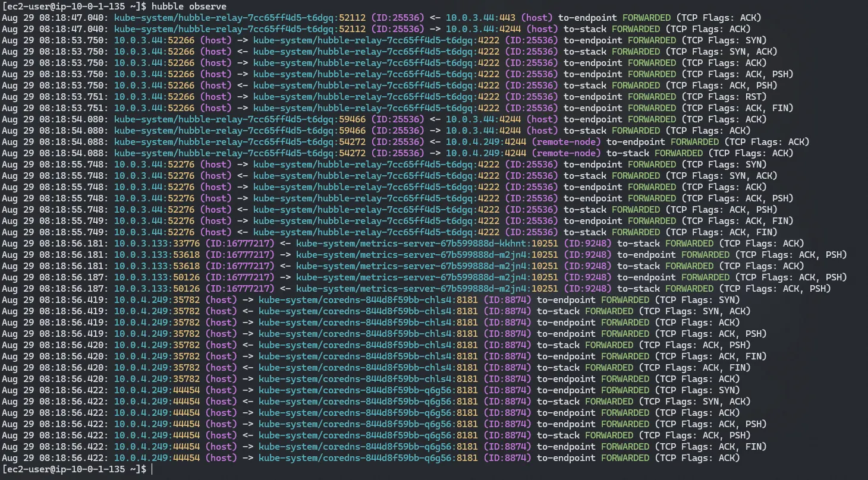Click "coredns-844d8f59bb-chls4" in the 35782 SYN, ACK row
The height and width of the screenshot is (480, 868).
coord(387,311)
